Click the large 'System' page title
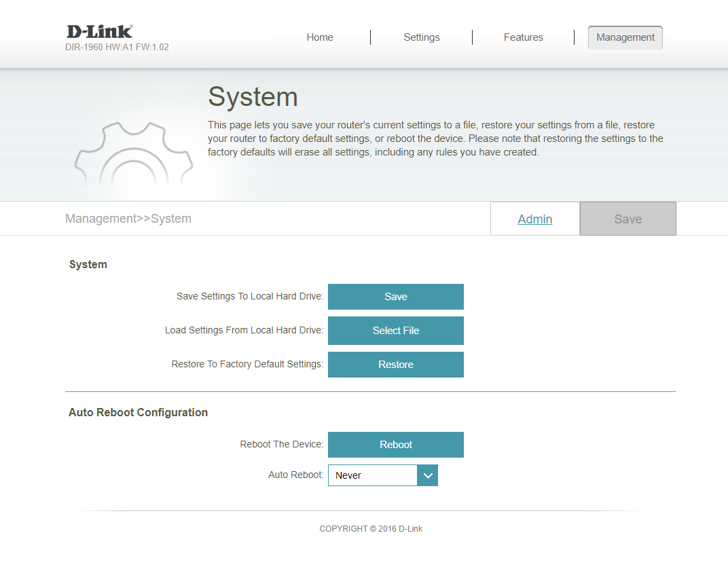The image size is (728, 569). 253,96
